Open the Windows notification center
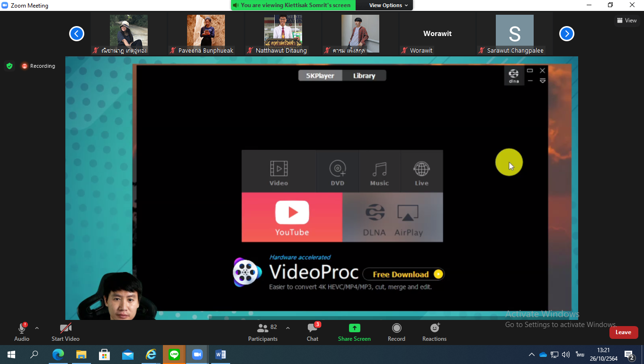The height and width of the screenshot is (364, 644). 630,355
